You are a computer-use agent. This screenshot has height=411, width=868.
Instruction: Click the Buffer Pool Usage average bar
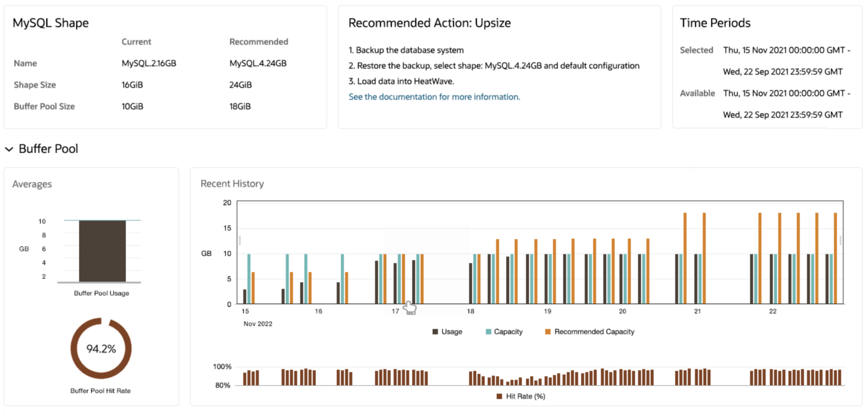click(x=102, y=251)
